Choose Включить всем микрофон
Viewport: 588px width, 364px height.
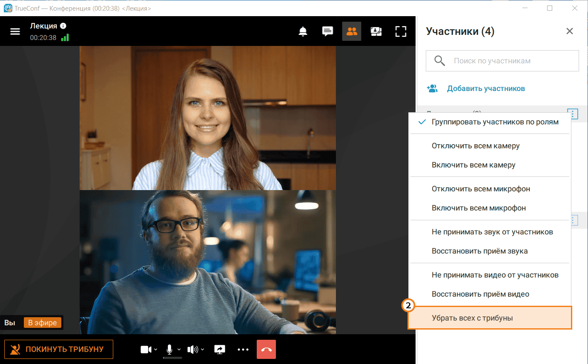click(x=489, y=208)
